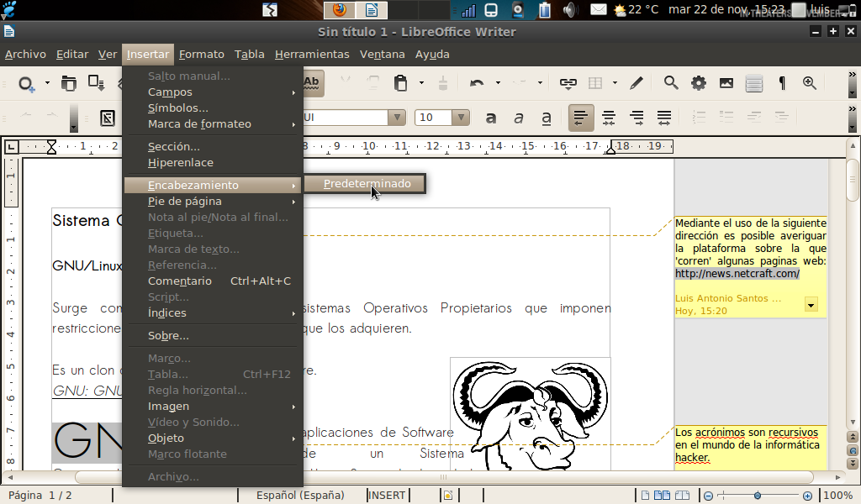Select book mode view icon
861x504 pixels.
click(x=682, y=496)
